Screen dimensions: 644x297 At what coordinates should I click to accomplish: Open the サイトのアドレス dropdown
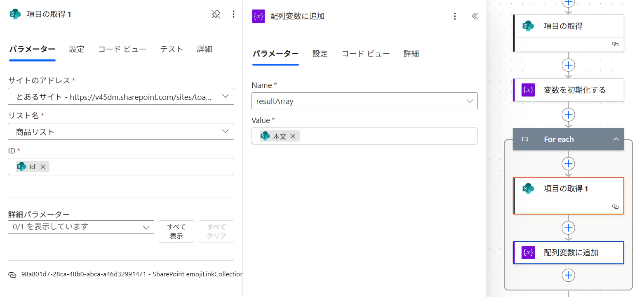click(x=121, y=97)
